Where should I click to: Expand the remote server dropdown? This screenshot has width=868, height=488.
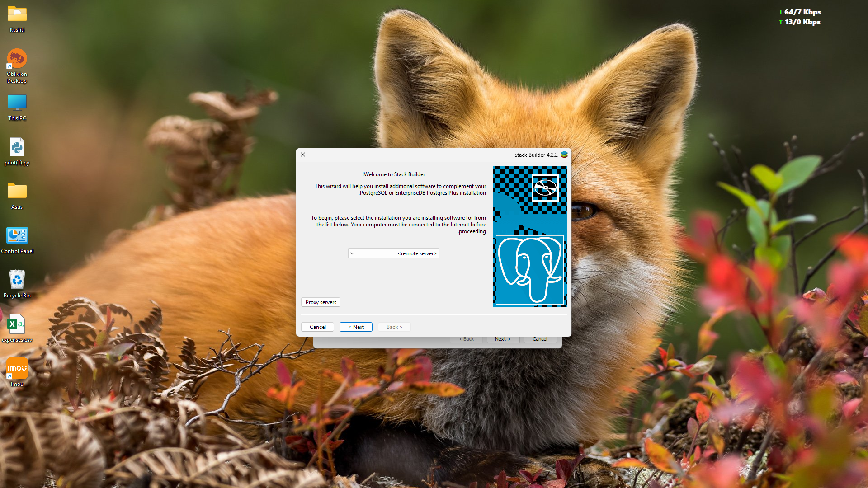(393, 253)
